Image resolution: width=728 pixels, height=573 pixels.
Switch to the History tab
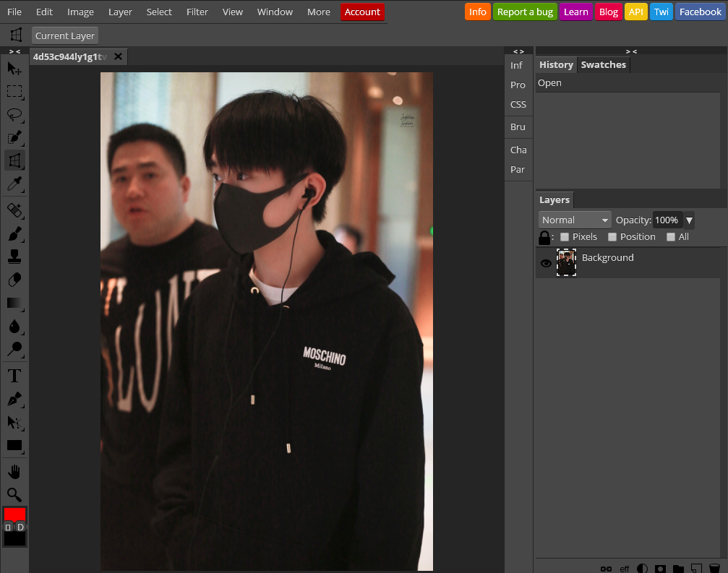tap(556, 65)
